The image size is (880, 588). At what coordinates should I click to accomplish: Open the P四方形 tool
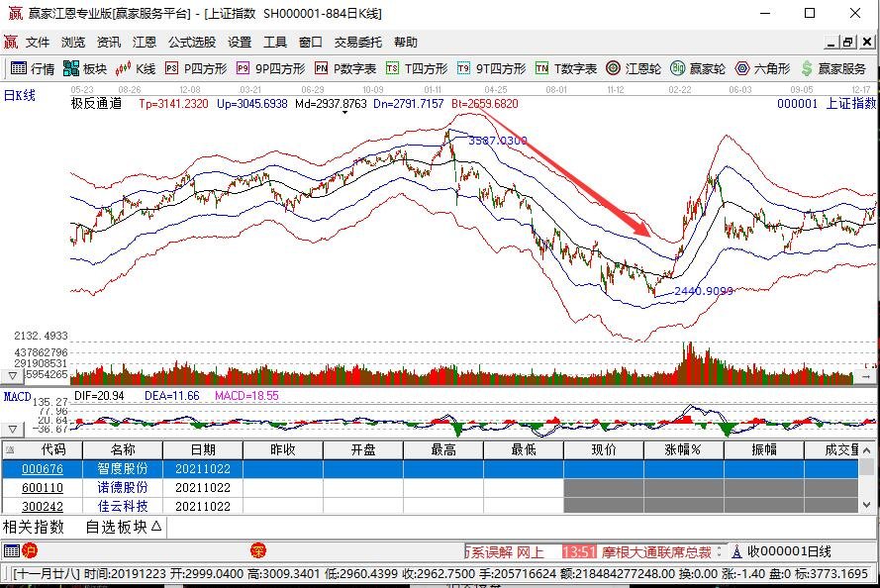[x=196, y=68]
